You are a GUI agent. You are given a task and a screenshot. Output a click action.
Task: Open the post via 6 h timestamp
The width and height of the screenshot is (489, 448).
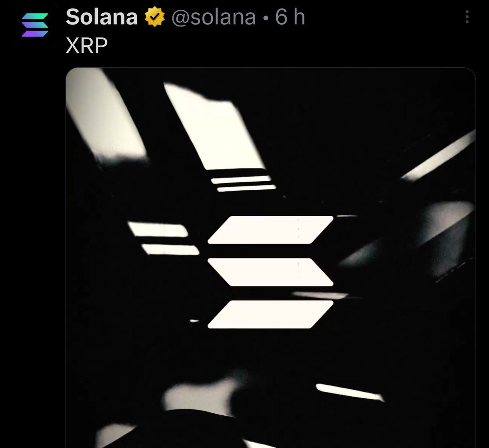click(290, 17)
